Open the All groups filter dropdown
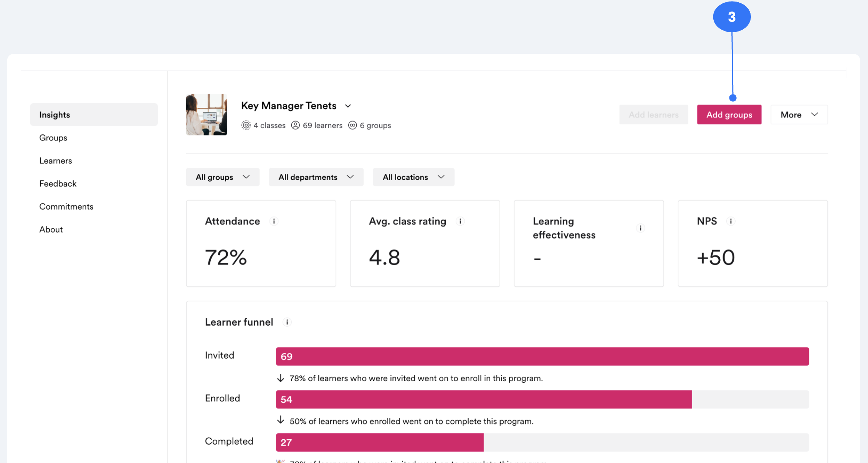Image resolution: width=868 pixels, height=463 pixels. pyautogui.click(x=223, y=177)
